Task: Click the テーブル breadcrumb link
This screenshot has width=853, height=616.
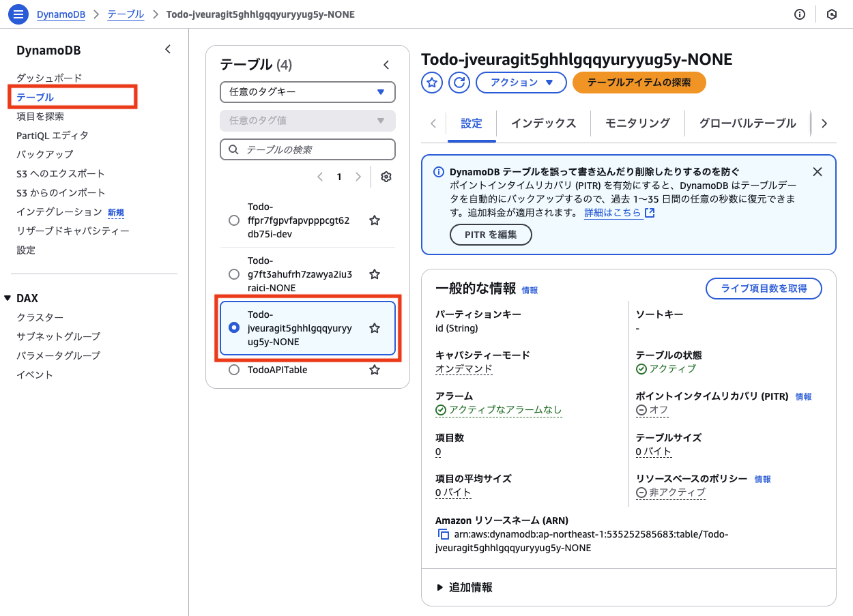Action: (x=126, y=14)
